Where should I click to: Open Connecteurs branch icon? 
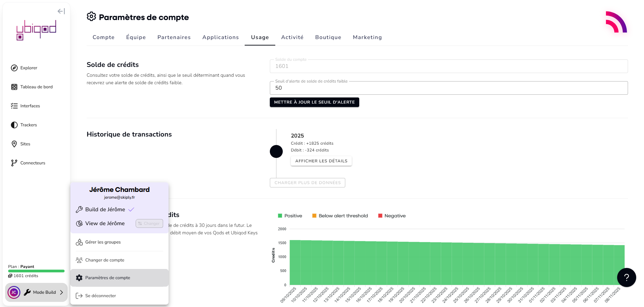click(x=14, y=163)
